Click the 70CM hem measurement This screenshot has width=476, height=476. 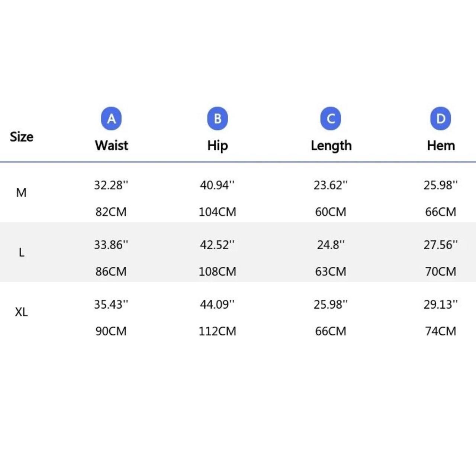pyautogui.click(x=441, y=271)
